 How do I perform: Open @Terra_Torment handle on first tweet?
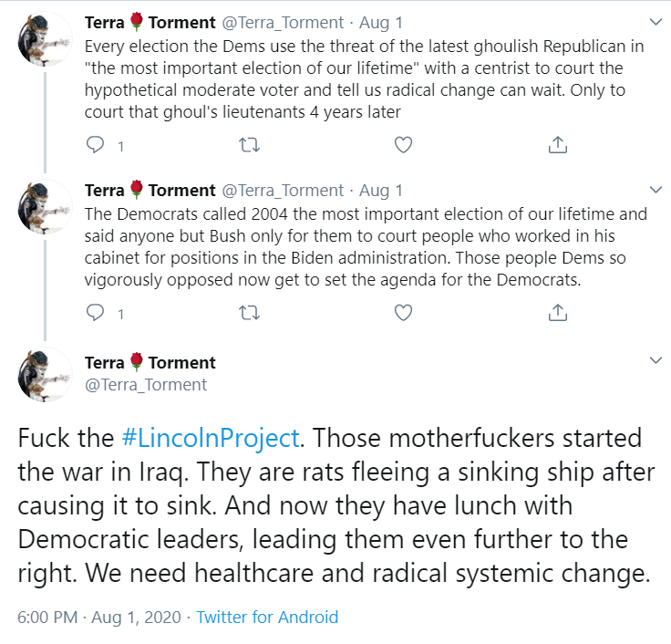point(283,22)
